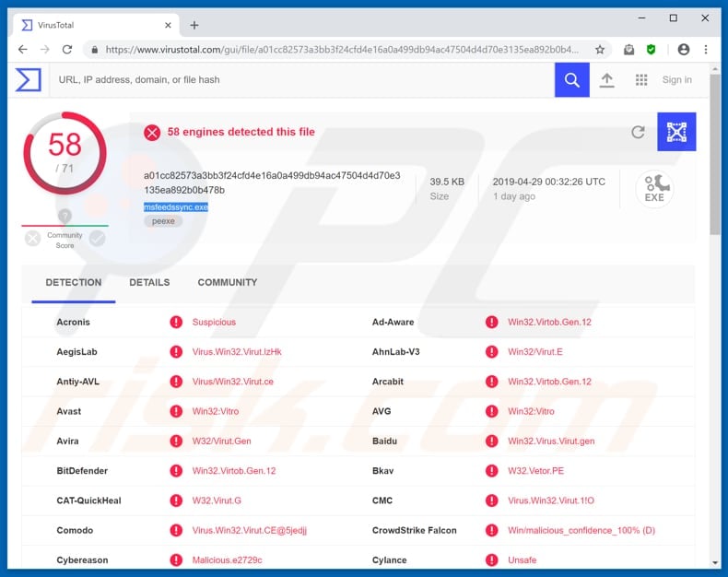
Task: Click the padlock site info icon
Action: click(x=95, y=50)
